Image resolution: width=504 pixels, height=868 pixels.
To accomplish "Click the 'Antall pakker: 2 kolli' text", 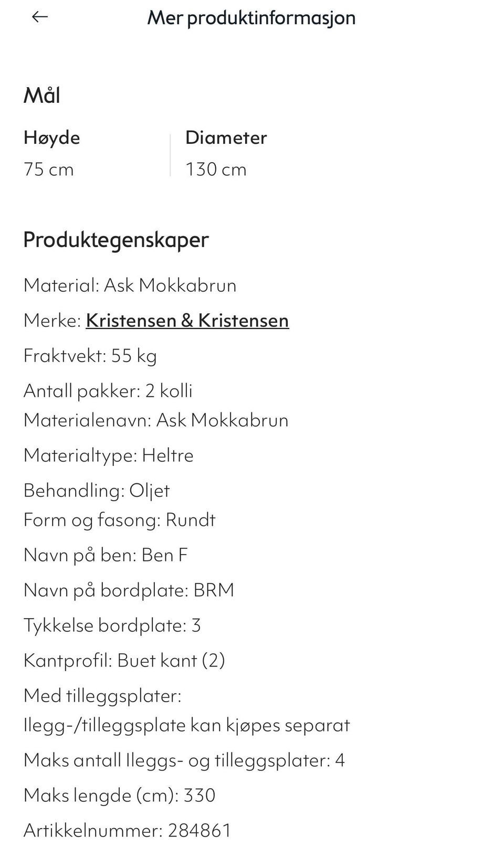I will pyautogui.click(x=108, y=391).
